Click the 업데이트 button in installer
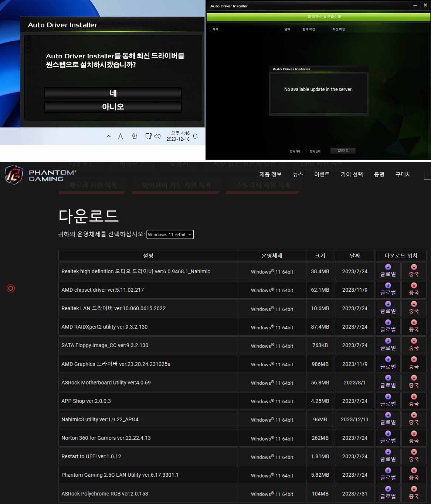 click(x=343, y=150)
